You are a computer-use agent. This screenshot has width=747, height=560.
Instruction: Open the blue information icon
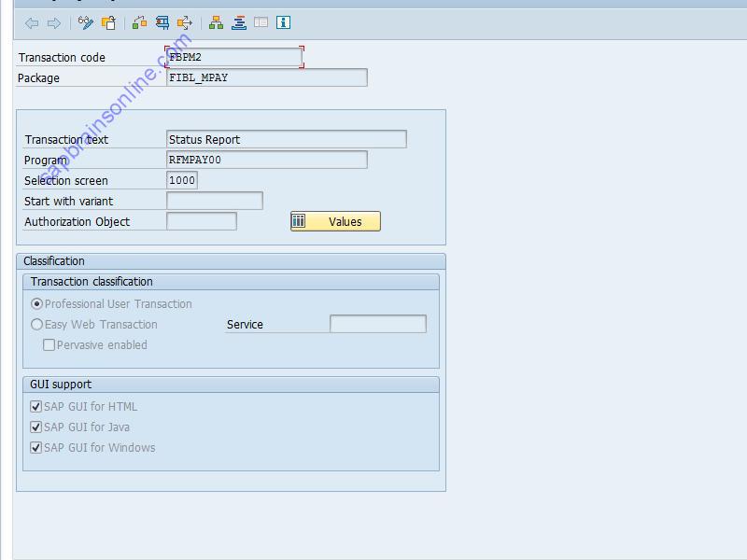[x=284, y=22]
